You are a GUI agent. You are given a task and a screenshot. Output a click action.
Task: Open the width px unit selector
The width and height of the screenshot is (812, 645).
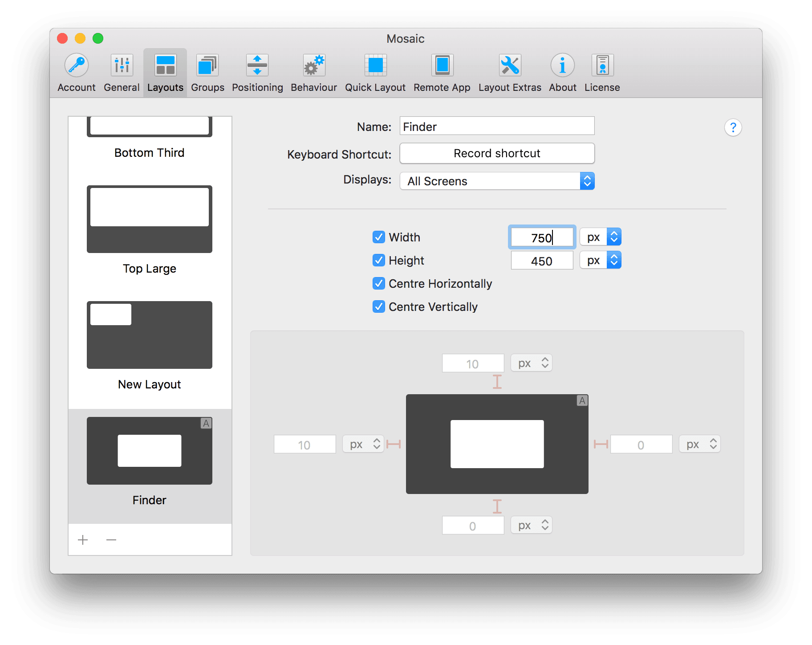point(600,237)
